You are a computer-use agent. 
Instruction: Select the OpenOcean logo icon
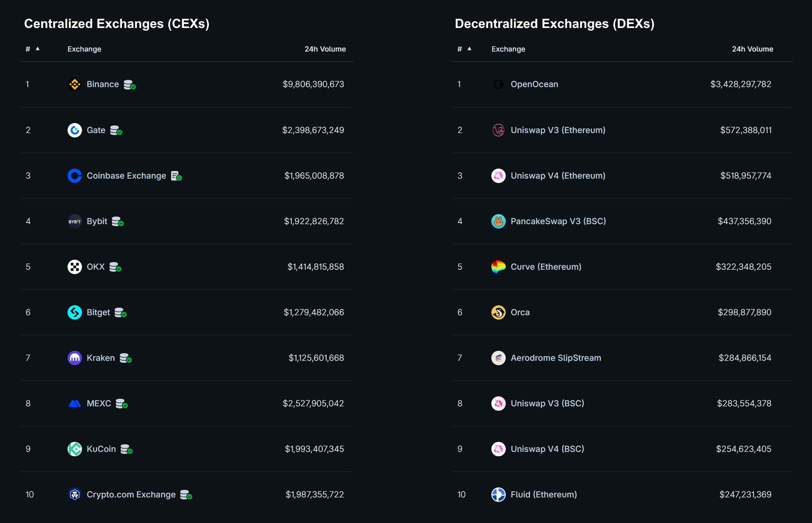[x=498, y=84]
